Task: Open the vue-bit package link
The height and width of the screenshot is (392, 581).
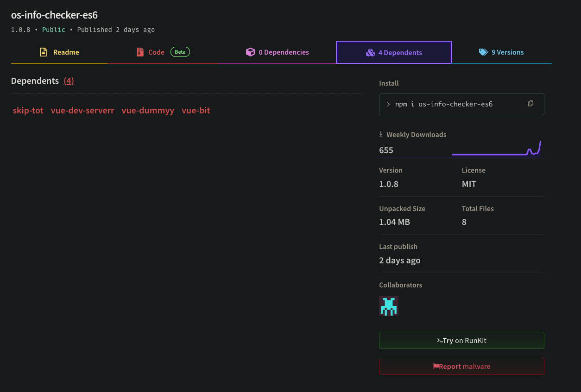Action: (x=196, y=111)
